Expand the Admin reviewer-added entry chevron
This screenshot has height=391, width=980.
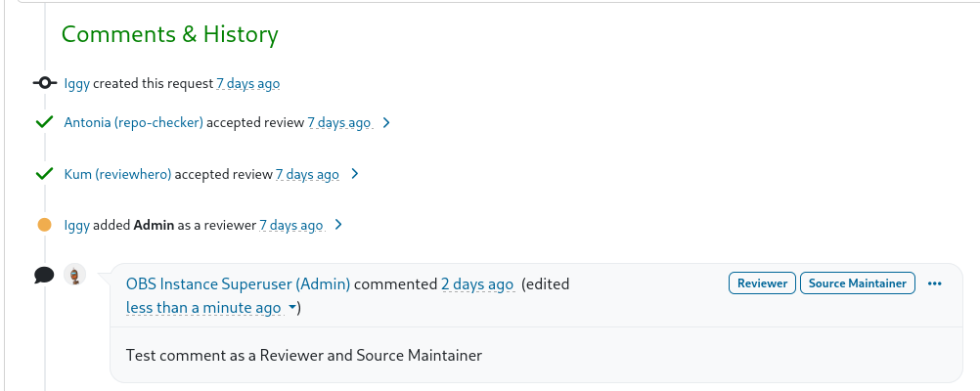[338, 225]
